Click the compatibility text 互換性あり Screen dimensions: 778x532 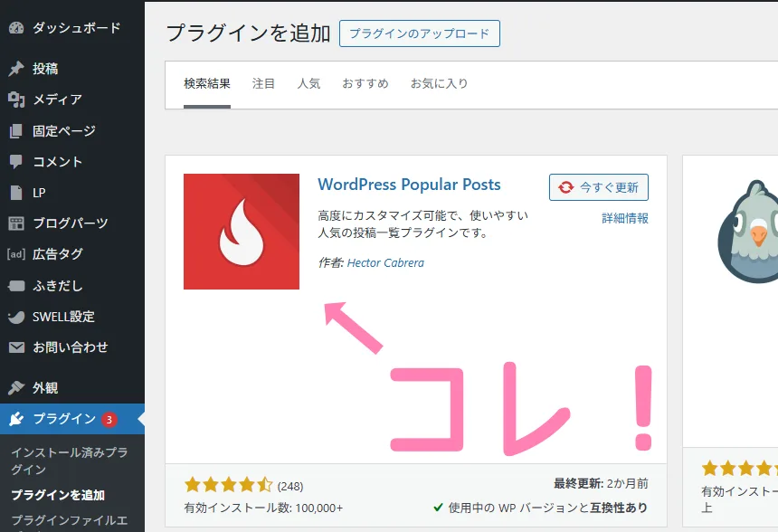coord(619,508)
